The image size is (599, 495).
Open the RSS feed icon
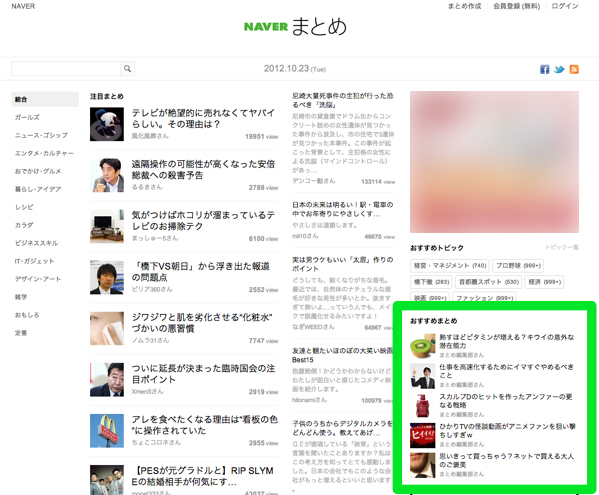(574, 69)
